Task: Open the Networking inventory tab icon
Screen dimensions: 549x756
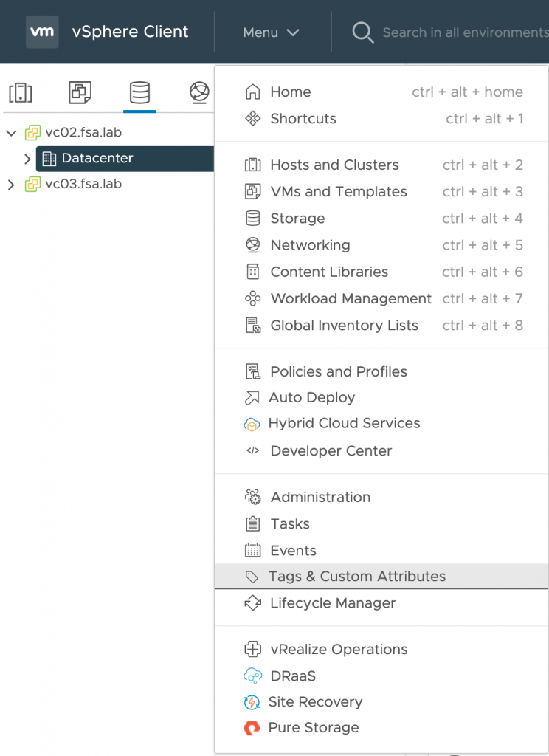Action: [198, 92]
